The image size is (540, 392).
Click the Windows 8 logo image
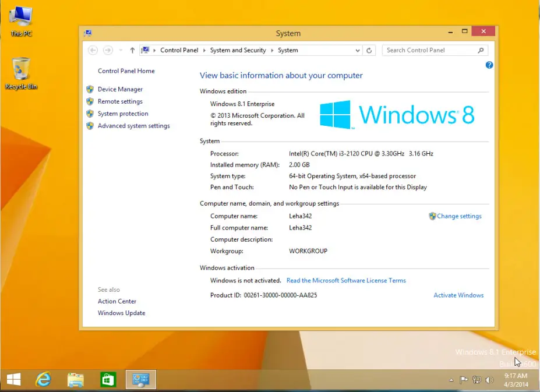tap(397, 115)
